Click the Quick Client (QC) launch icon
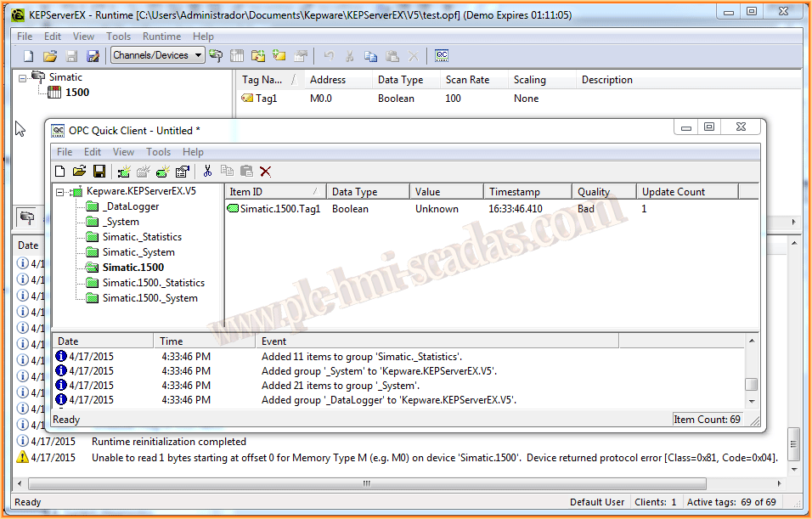The image size is (812, 519). point(441,56)
